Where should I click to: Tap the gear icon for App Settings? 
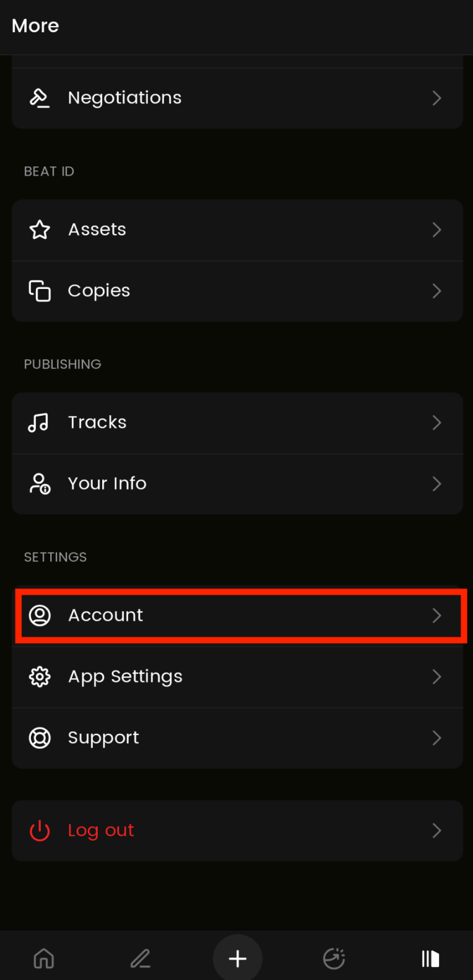point(40,676)
